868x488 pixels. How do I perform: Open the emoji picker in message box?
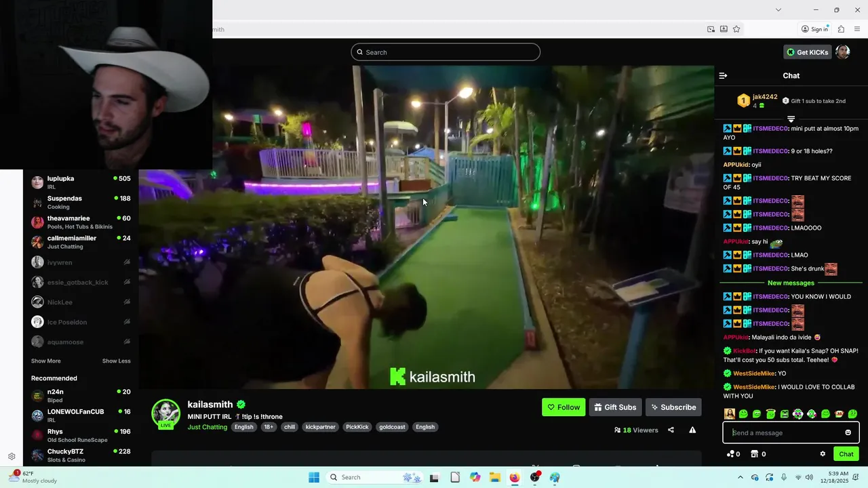tap(848, 432)
